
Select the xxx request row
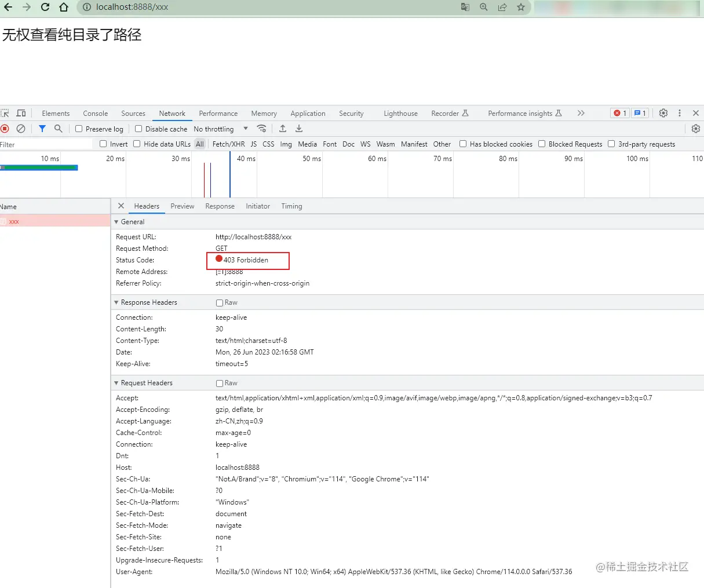click(x=55, y=221)
